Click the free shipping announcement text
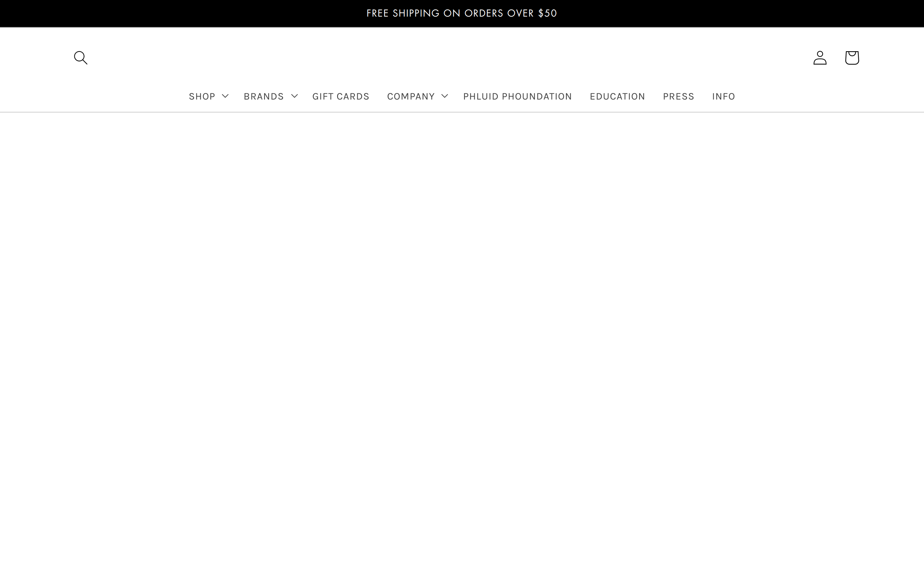 [x=462, y=13]
